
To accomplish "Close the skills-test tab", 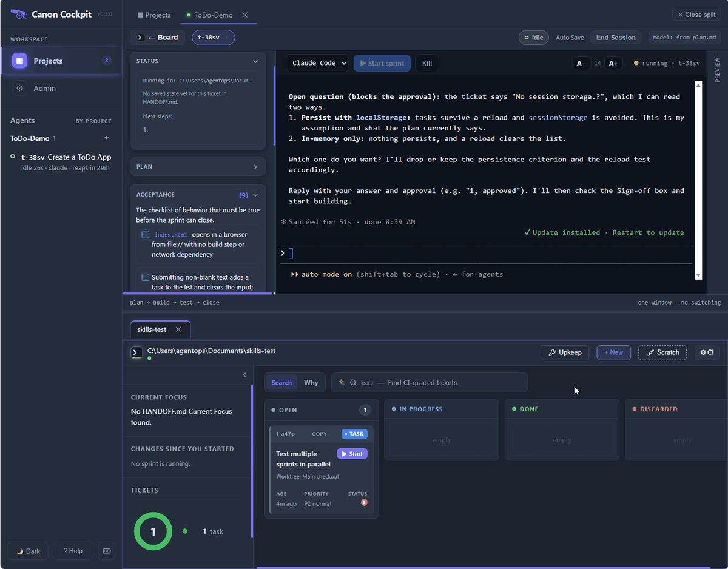I will coord(178,329).
